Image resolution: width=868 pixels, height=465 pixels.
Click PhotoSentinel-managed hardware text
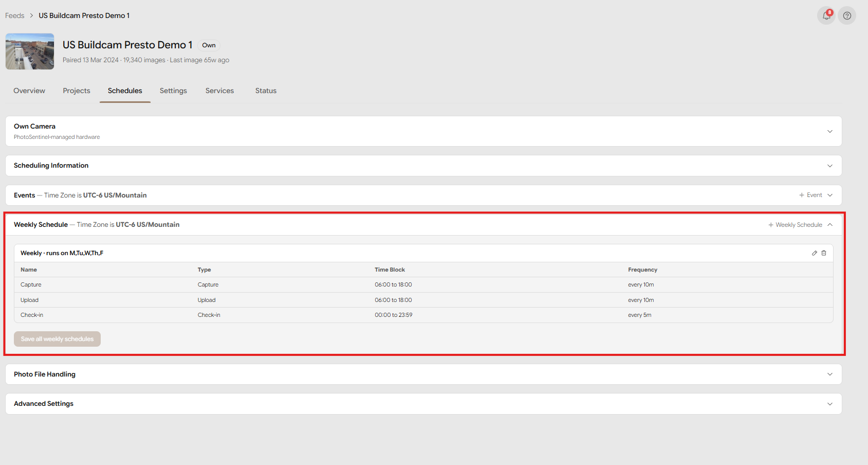click(x=57, y=137)
